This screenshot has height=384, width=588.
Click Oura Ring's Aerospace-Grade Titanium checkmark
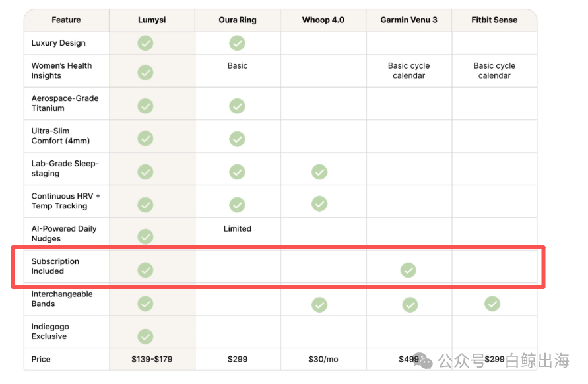237,106
